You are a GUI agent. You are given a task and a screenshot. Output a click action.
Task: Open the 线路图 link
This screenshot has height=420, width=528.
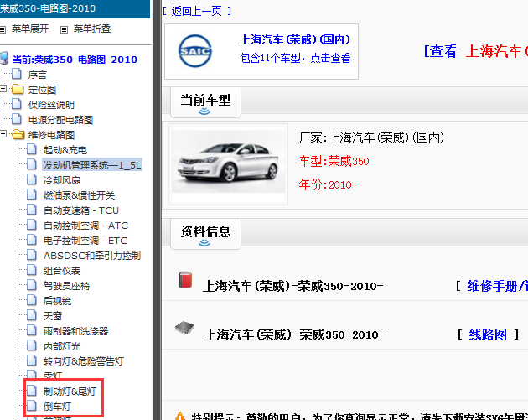coord(488,334)
